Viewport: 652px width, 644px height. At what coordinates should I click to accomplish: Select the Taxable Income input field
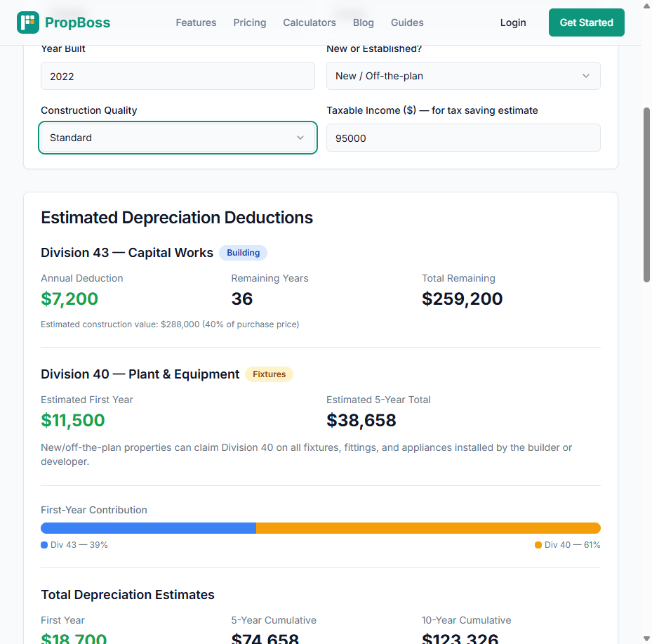[x=463, y=138]
